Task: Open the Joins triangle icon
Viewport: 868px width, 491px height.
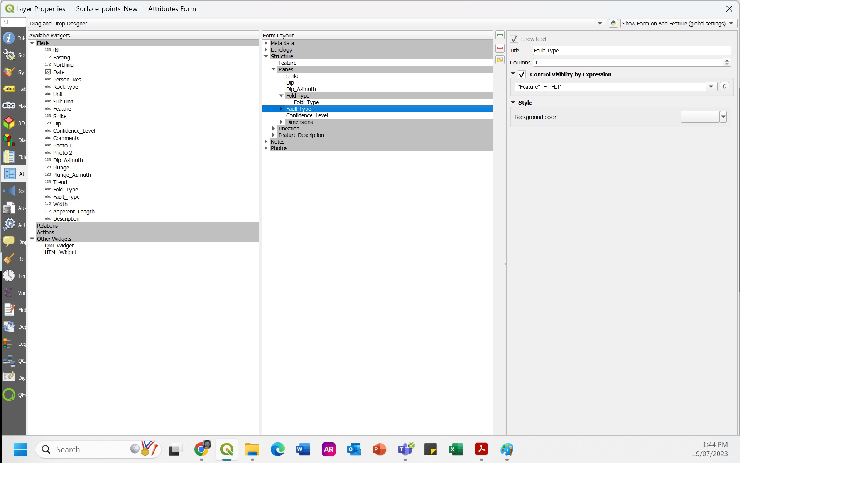Action: point(9,191)
